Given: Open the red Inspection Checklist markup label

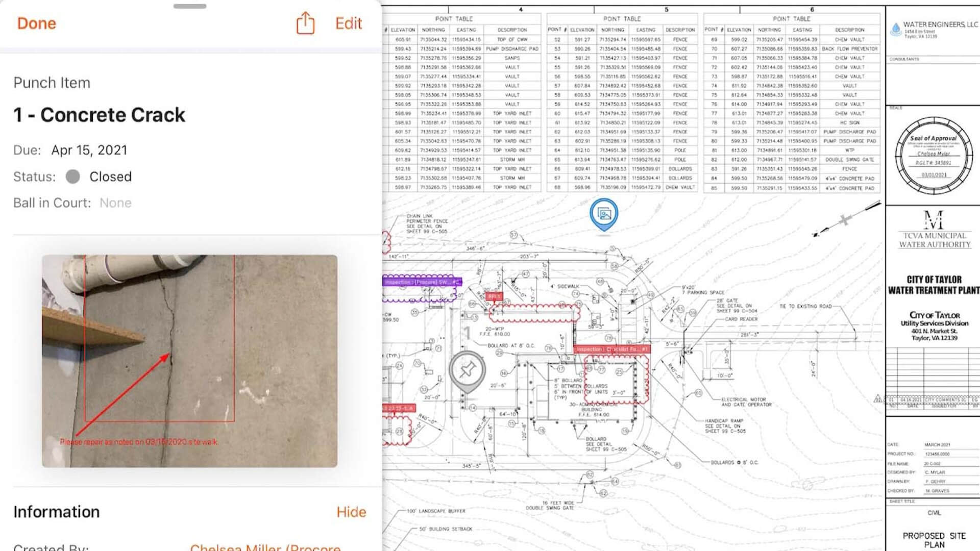Looking at the screenshot, I should pos(611,349).
